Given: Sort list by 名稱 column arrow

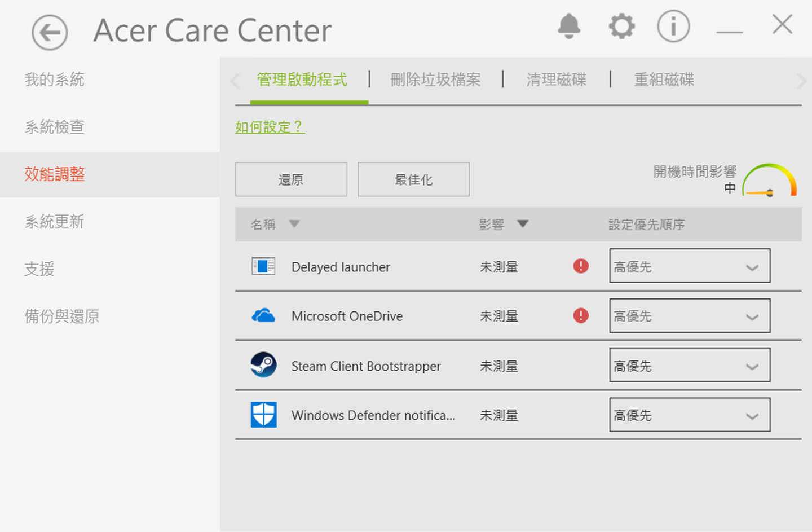Looking at the screenshot, I should point(294,224).
